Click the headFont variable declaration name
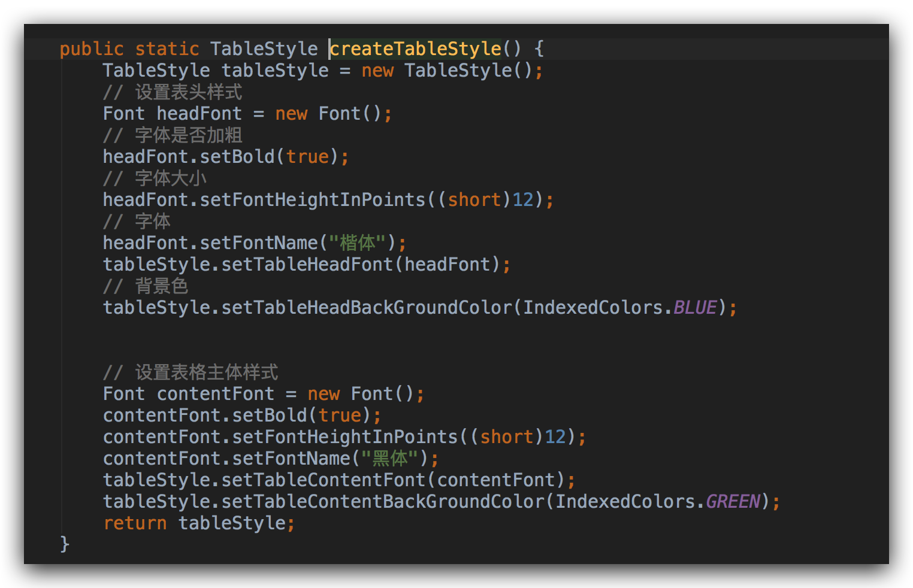The width and height of the screenshot is (913, 588). click(x=199, y=113)
